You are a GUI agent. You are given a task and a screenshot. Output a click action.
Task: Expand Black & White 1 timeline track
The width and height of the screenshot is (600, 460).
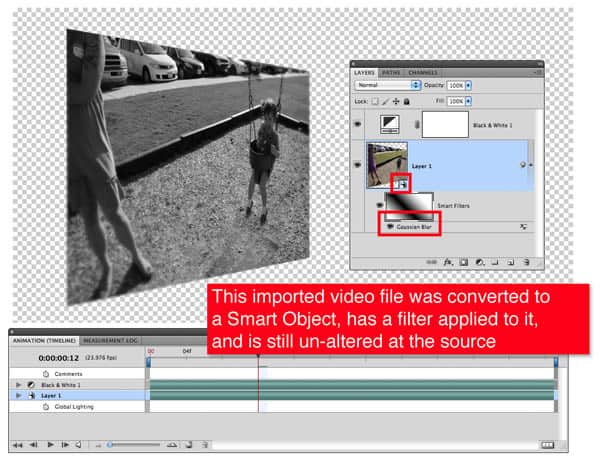pyautogui.click(x=17, y=384)
